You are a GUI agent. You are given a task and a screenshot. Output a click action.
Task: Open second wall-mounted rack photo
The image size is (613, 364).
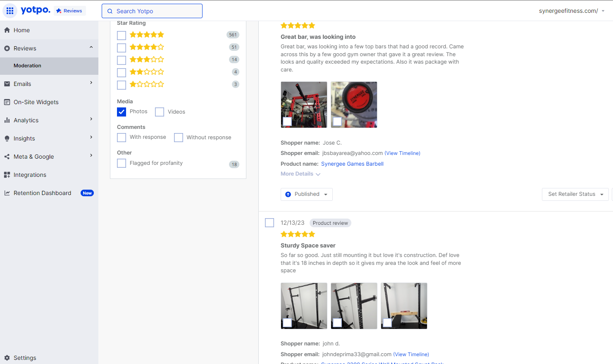click(x=354, y=306)
